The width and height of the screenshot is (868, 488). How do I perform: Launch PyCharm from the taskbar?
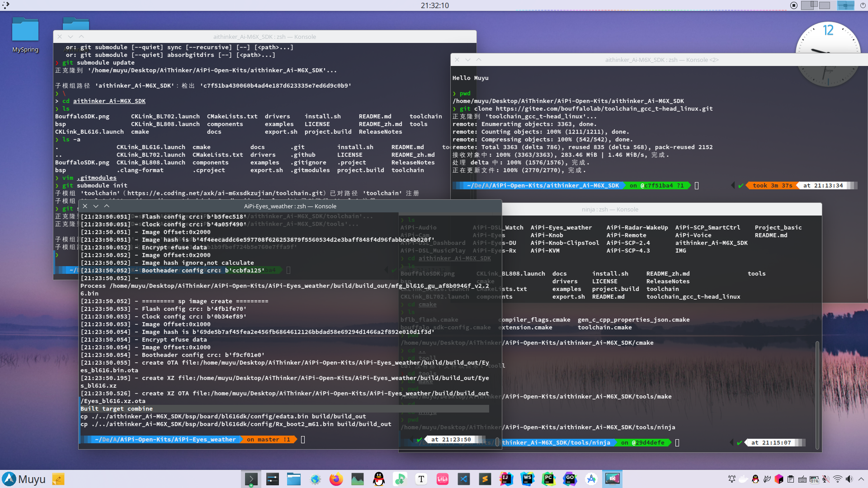(x=549, y=479)
